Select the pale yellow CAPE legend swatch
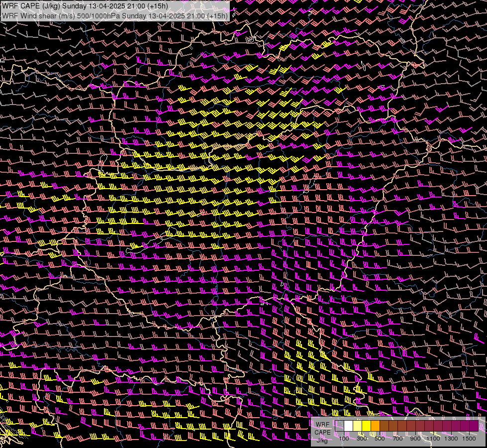Screen dimensions: 487x448 [358, 426]
